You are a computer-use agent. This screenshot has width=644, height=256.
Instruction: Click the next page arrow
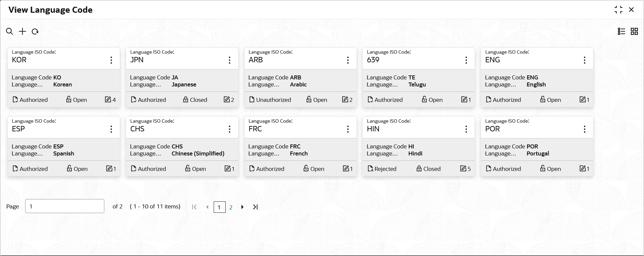(242, 207)
